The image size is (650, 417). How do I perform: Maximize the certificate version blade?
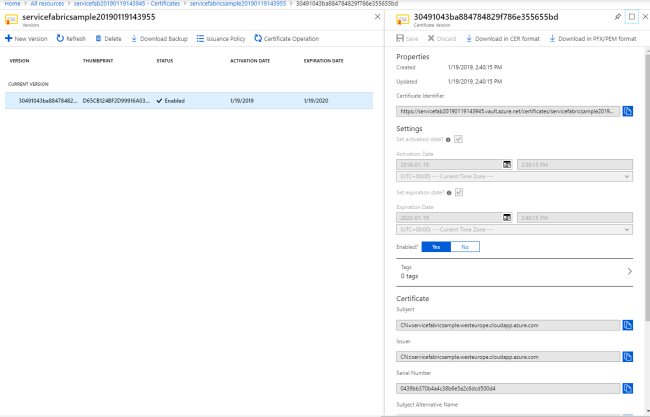(x=632, y=17)
